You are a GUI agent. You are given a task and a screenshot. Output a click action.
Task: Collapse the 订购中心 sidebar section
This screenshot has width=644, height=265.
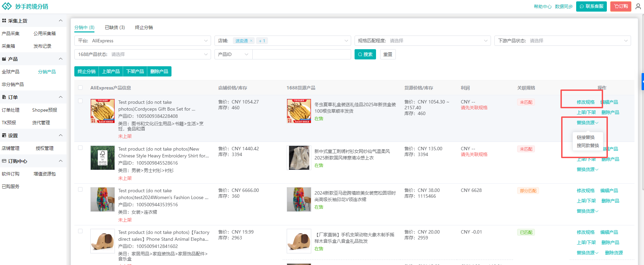pyautogui.click(x=61, y=161)
